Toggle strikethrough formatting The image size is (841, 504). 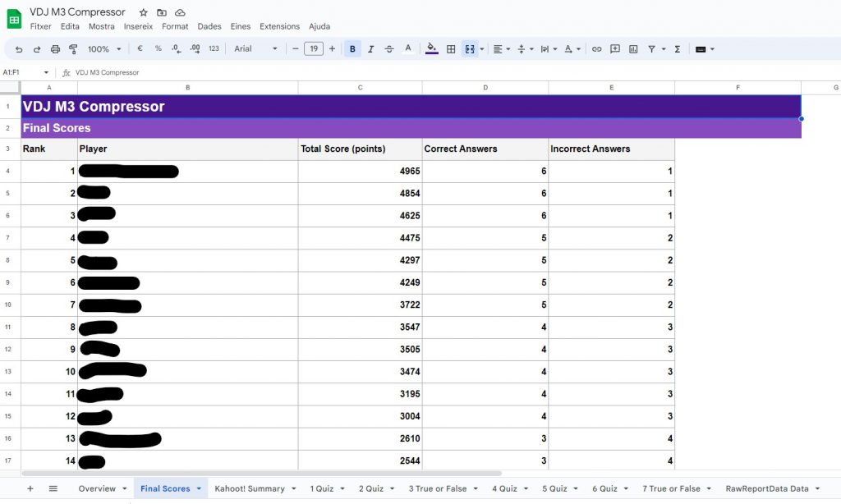389,49
